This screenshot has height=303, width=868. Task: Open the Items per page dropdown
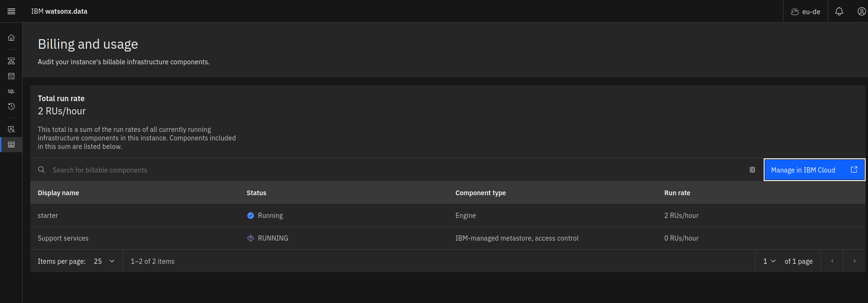click(x=104, y=261)
